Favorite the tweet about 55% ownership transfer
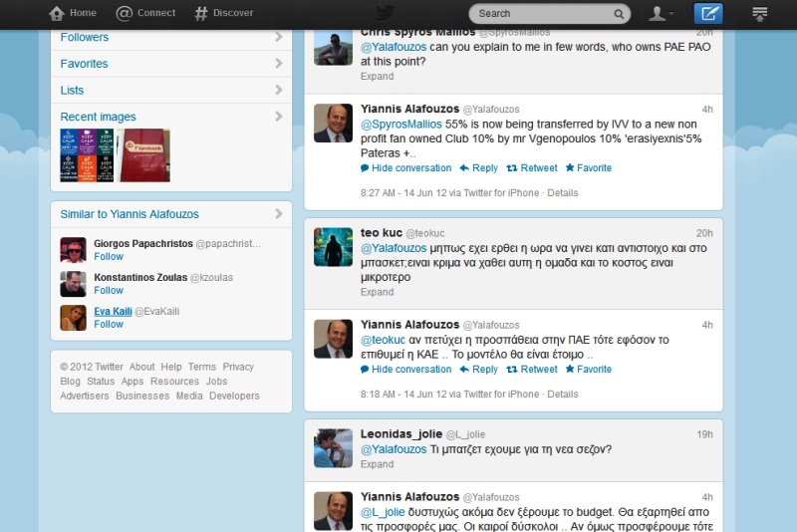797x532 pixels. pos(589,168)
